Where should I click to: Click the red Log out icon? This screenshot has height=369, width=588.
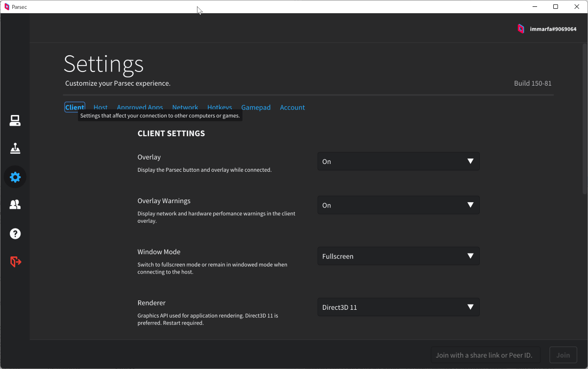click(16, 262)
